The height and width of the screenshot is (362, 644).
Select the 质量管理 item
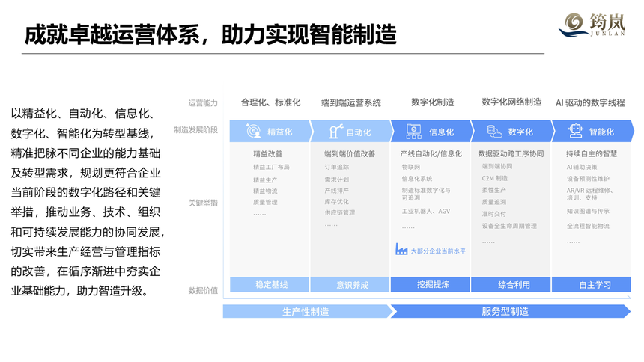coord(265,203)
